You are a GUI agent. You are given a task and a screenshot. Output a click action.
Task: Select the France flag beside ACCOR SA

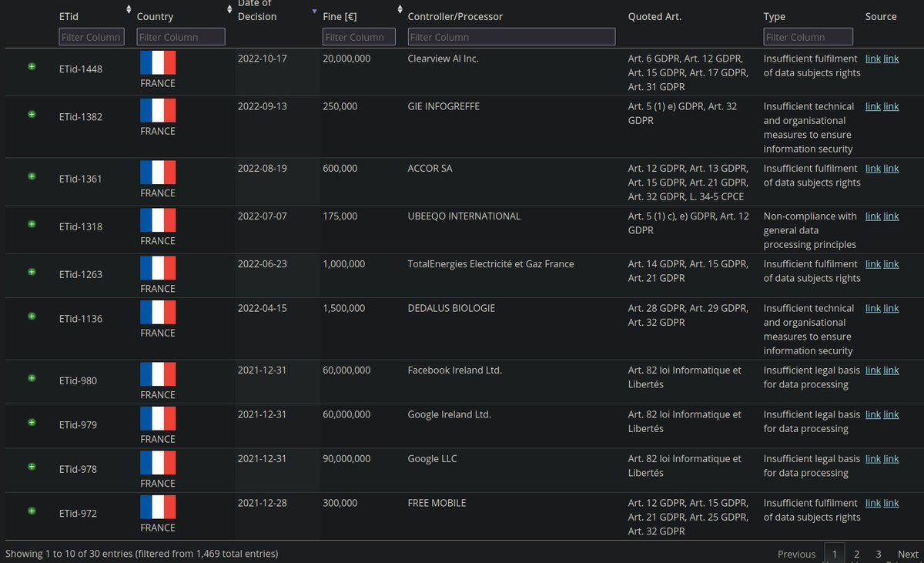click(x=158, y=173)
